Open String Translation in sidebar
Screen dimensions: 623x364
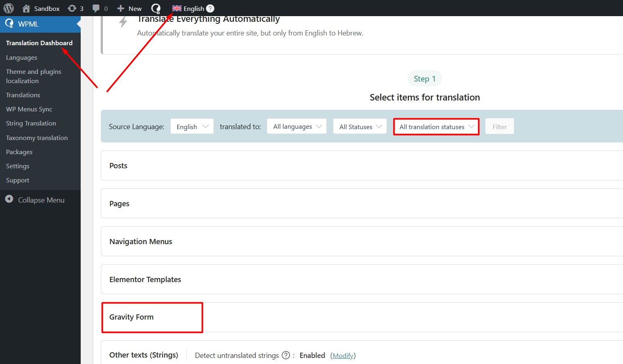[31, 123]
